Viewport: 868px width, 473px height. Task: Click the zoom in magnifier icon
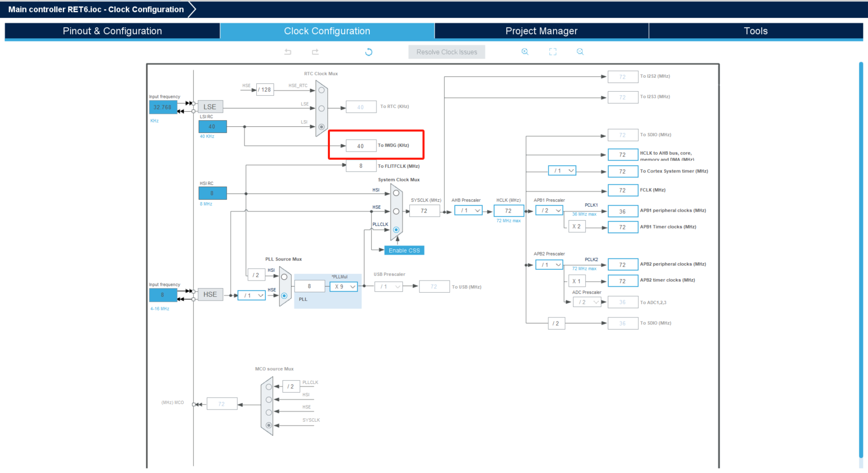(525, 52)
